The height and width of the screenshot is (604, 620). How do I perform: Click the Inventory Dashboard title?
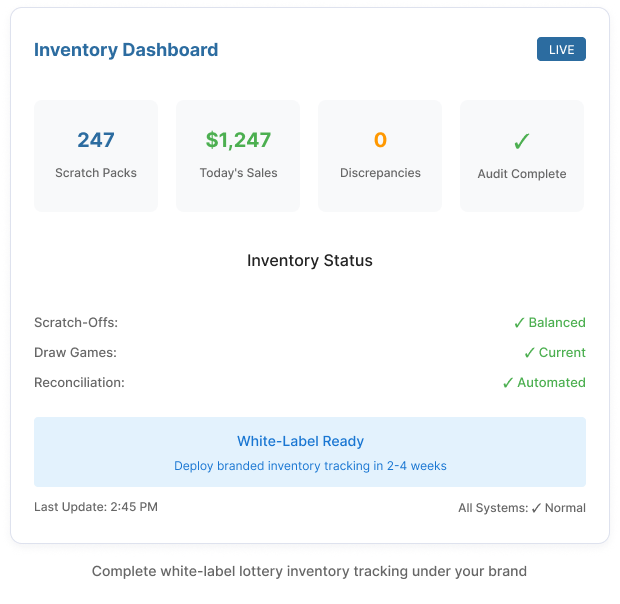(x=126, y=50)
